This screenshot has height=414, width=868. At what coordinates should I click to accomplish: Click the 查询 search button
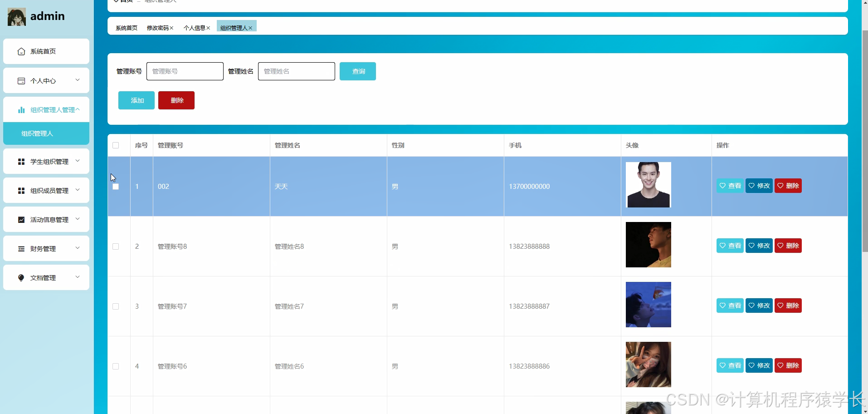358,71
